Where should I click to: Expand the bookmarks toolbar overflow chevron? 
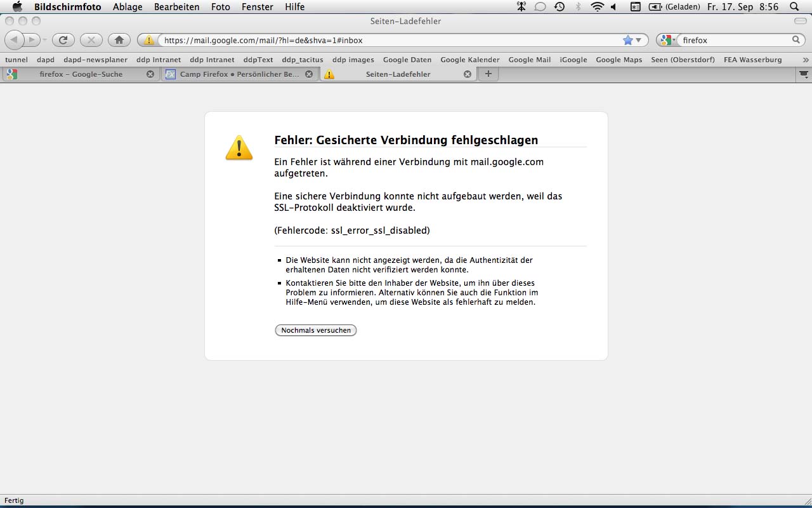pyautogui.click(x=806, y=60)
